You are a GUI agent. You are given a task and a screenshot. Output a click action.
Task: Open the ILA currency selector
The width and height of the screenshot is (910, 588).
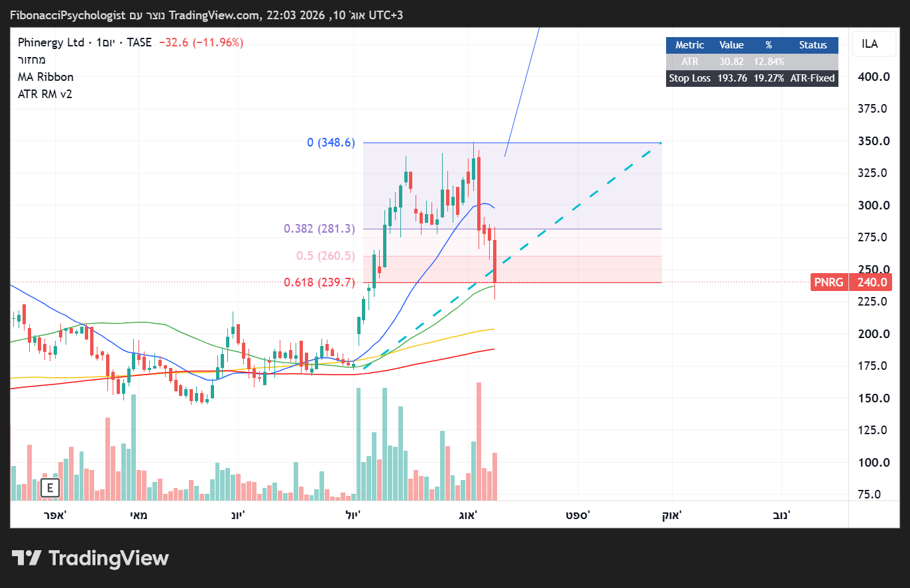pos(874,44)
